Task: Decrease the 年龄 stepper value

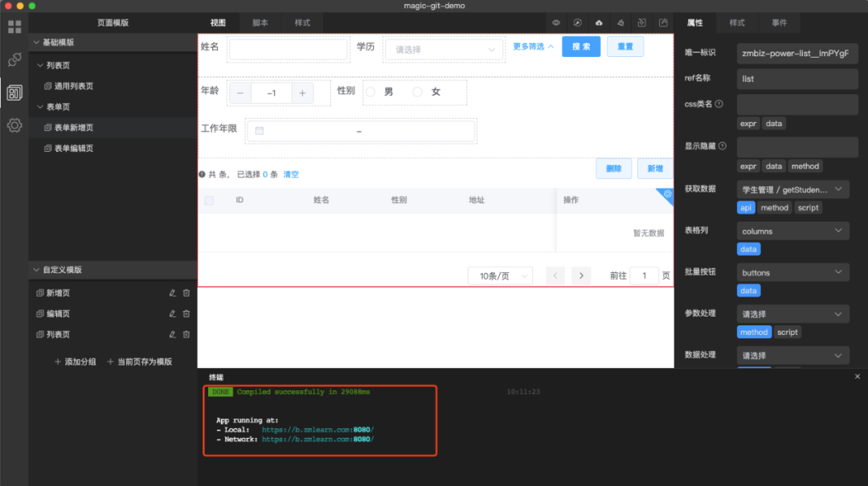Action: (240, 93)
